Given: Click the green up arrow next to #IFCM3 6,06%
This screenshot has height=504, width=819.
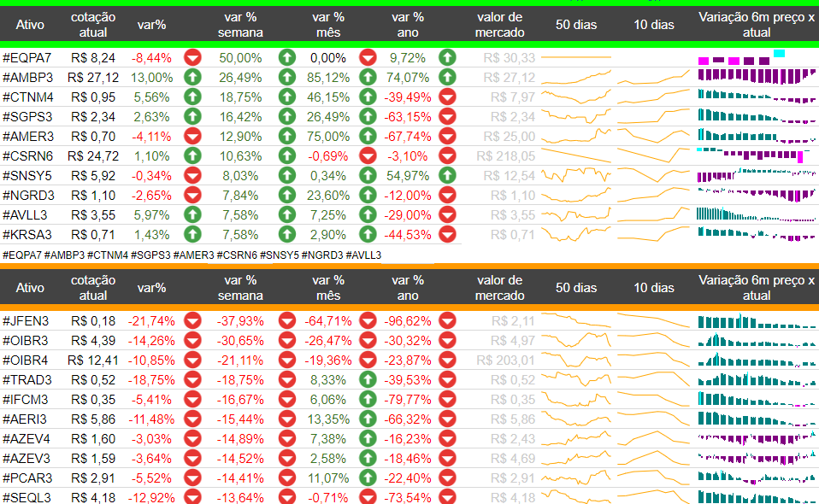Looking at the screenshot, I should click(x=368, y=399).
